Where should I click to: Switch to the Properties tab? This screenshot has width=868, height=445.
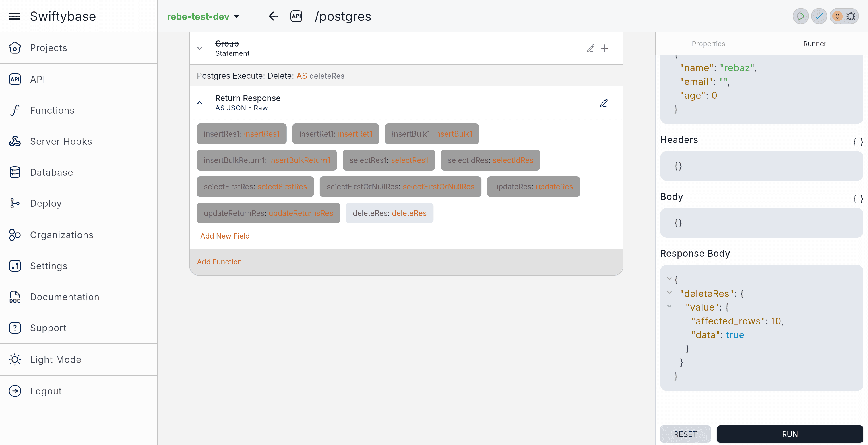(708, 44)
